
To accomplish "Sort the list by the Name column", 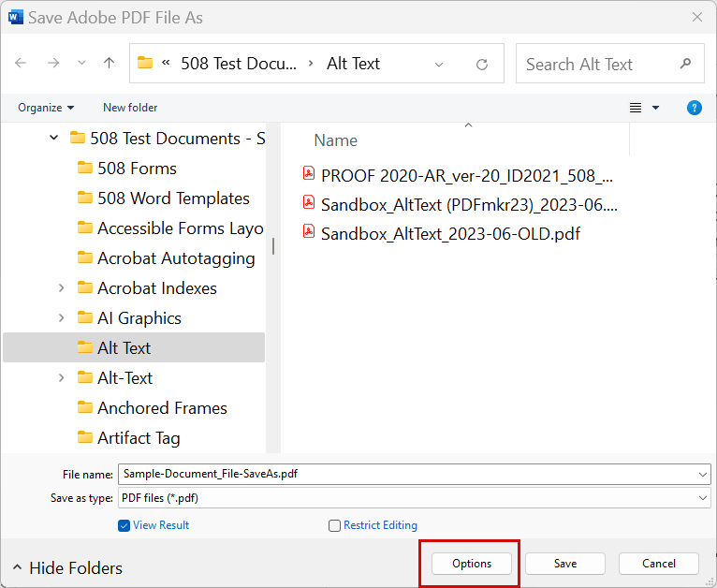I will coord(336,140).
